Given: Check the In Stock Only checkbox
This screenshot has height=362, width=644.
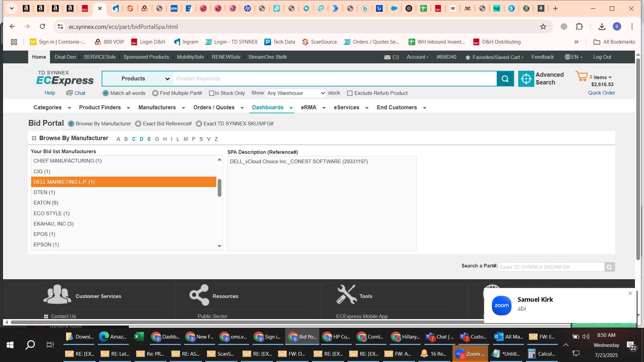Looking at the screenshot, I should [211, 93].
